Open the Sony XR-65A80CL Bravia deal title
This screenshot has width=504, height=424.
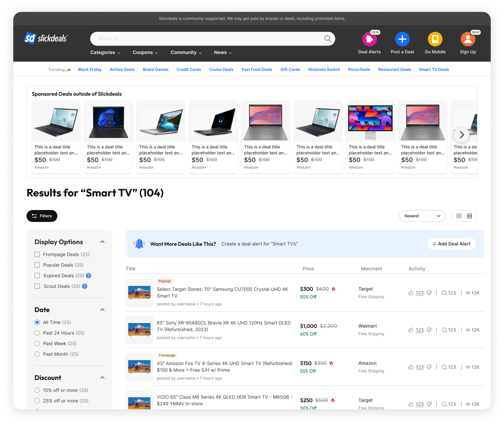(224, 326)
